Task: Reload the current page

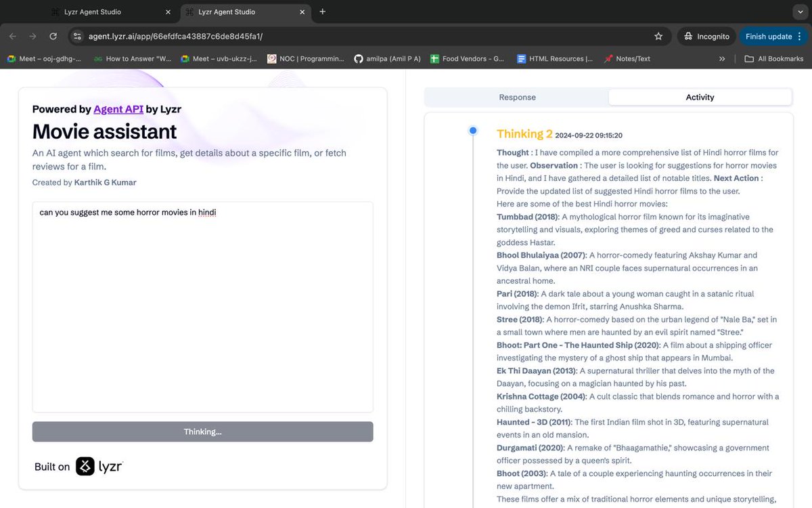Action: coord(53,37)
